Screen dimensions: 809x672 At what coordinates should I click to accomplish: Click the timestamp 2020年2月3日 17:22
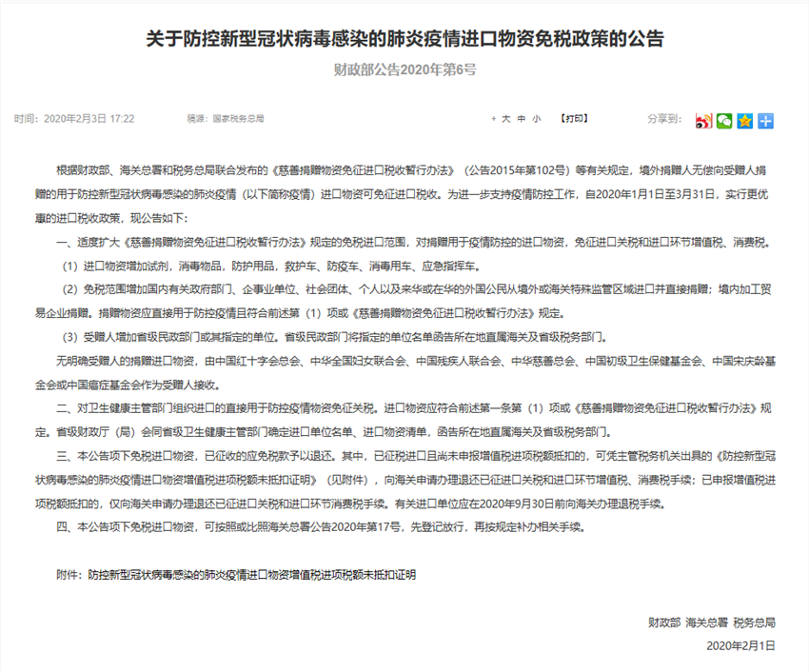[89, 119]
